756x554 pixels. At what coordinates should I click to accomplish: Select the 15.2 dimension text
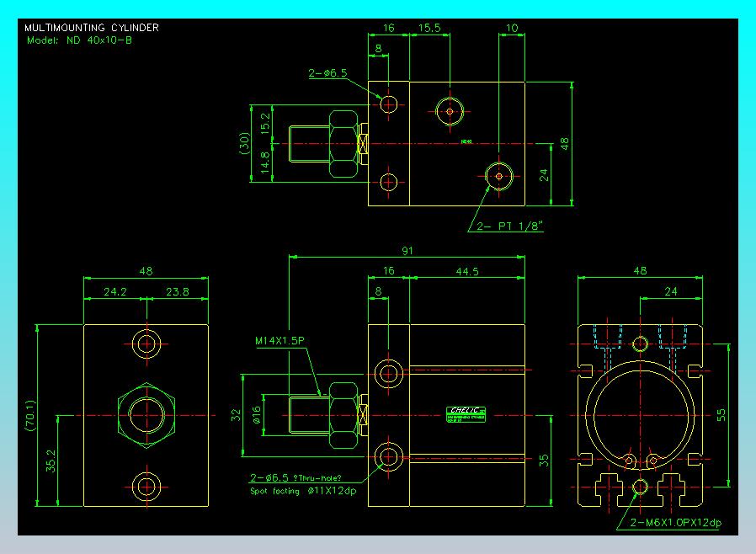tap(265, 124)
